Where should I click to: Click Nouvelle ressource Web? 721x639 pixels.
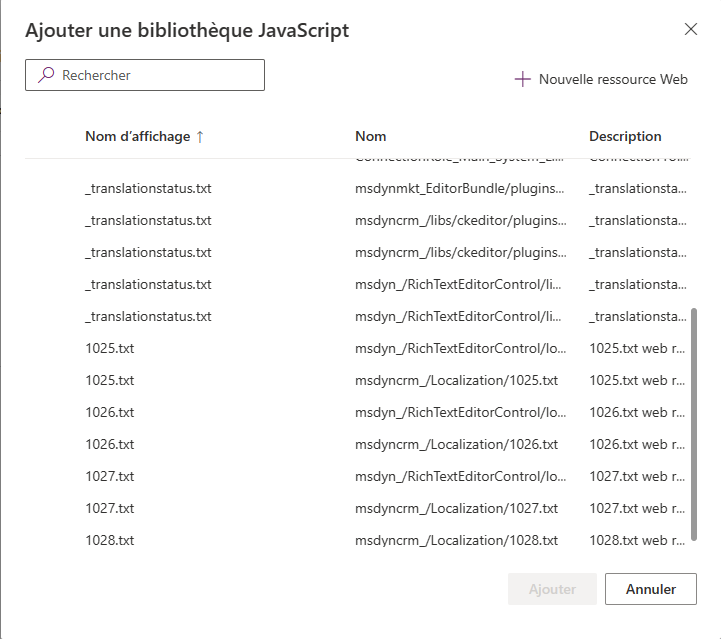(x=601, y=79)
